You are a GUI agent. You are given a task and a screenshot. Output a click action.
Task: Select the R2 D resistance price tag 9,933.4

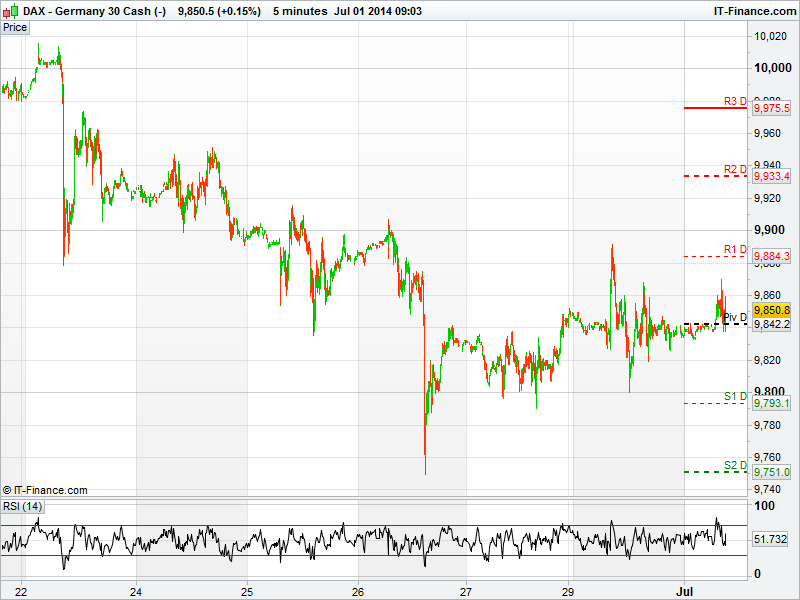coord(772,176)
